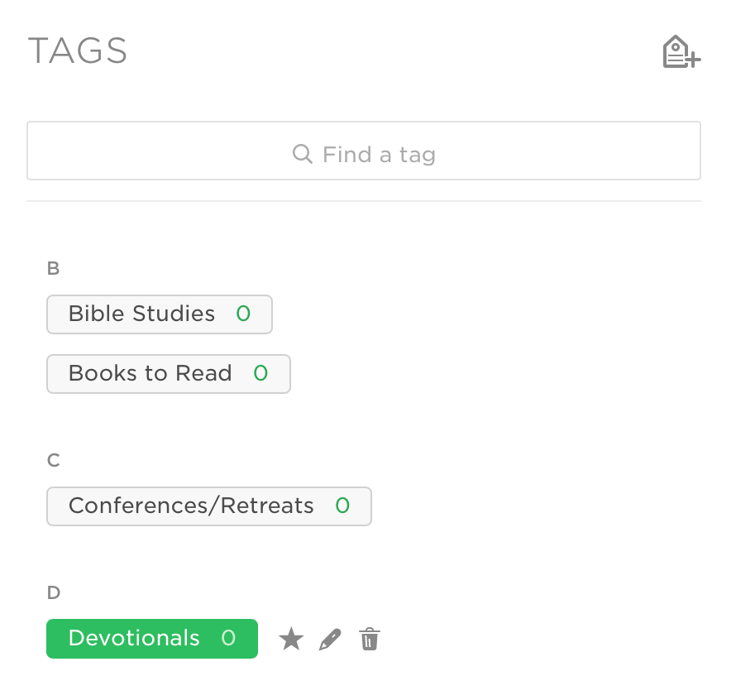Viewport: 736px width, 700px height.
Task: Click the TAGS panel heading
Action: click(x=78, y=51)
